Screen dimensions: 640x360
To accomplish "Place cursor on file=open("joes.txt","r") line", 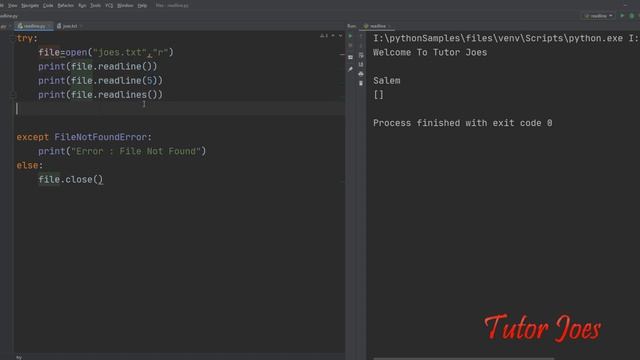I will [x=106, y=52].
